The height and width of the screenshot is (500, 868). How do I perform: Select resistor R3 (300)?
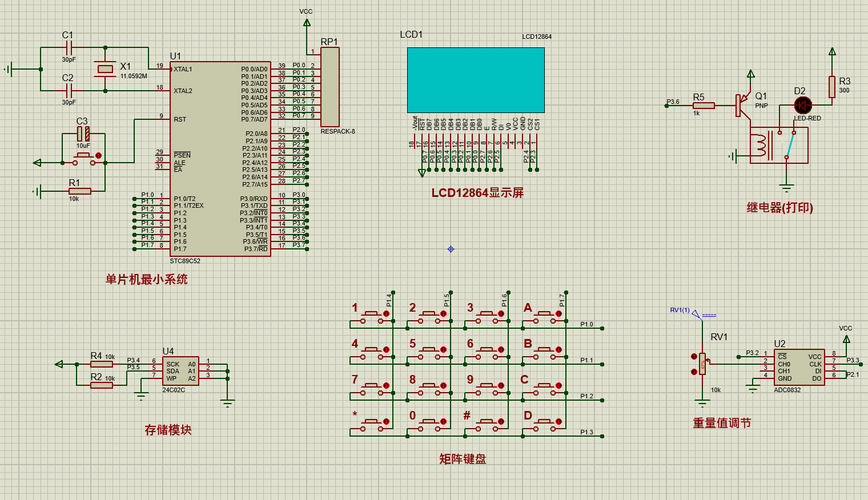pos(832,87)
